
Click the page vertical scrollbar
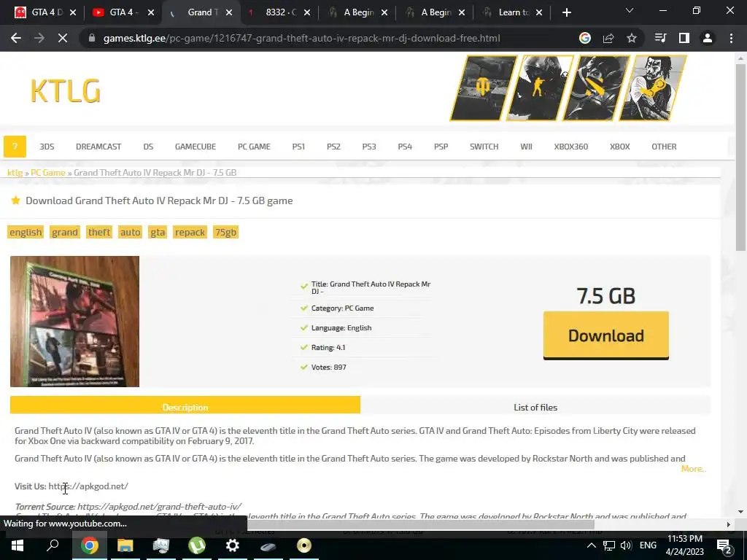(740, 157)
